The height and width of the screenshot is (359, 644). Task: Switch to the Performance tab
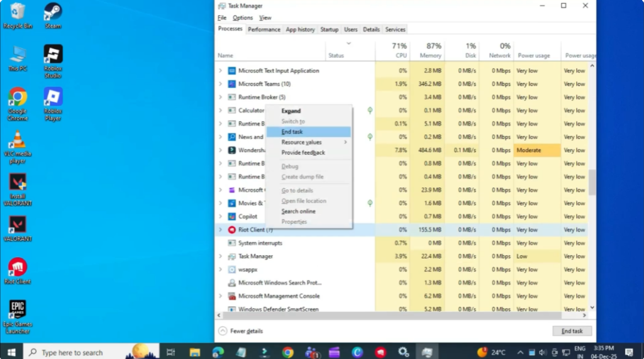click(x=264, y=30)
